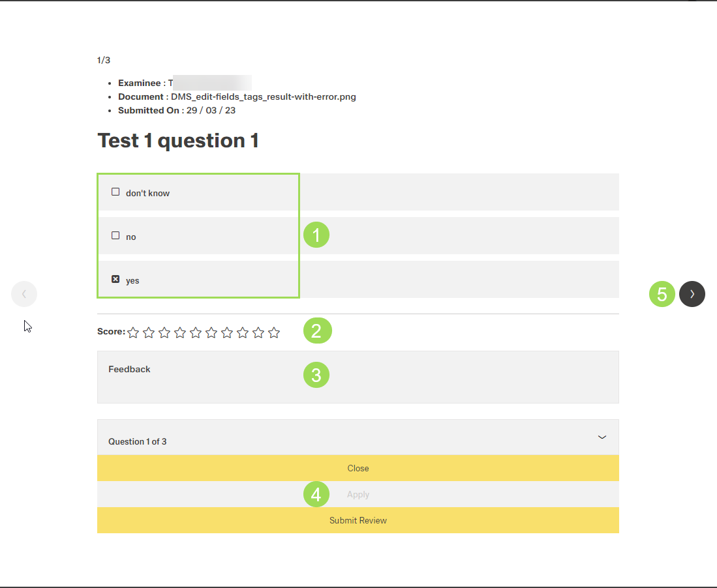Uncheck the "yes" answer checkbox

115,279
